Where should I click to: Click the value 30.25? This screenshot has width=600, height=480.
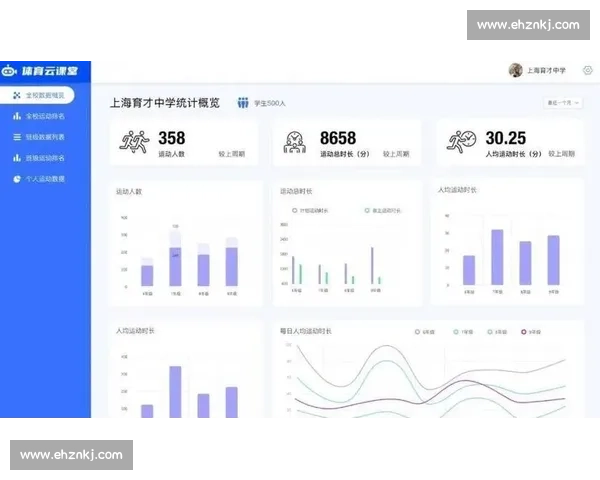tap(506, 138)
